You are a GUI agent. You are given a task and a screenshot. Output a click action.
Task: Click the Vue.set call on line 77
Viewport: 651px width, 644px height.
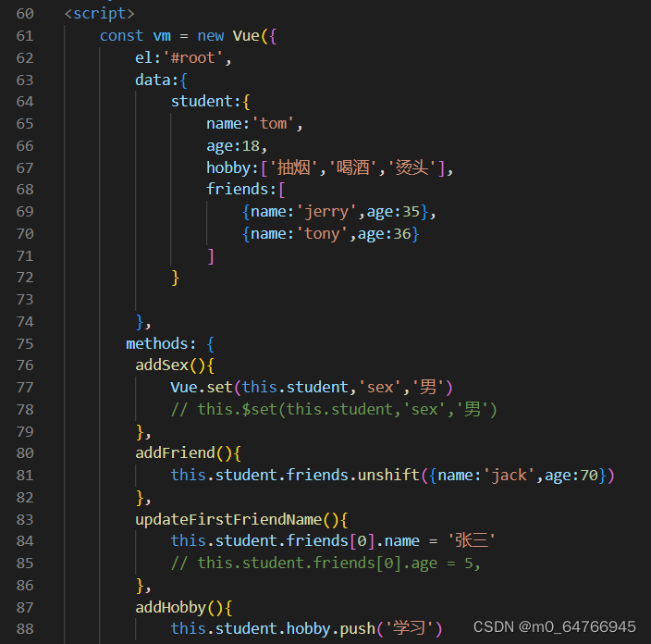coord(312,387)
